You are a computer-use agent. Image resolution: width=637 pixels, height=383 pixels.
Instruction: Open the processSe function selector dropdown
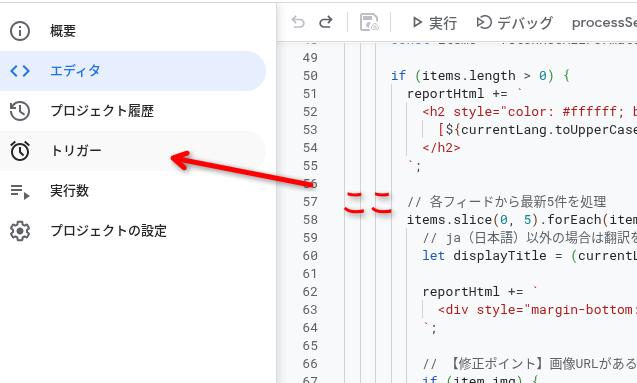(604, 23)
